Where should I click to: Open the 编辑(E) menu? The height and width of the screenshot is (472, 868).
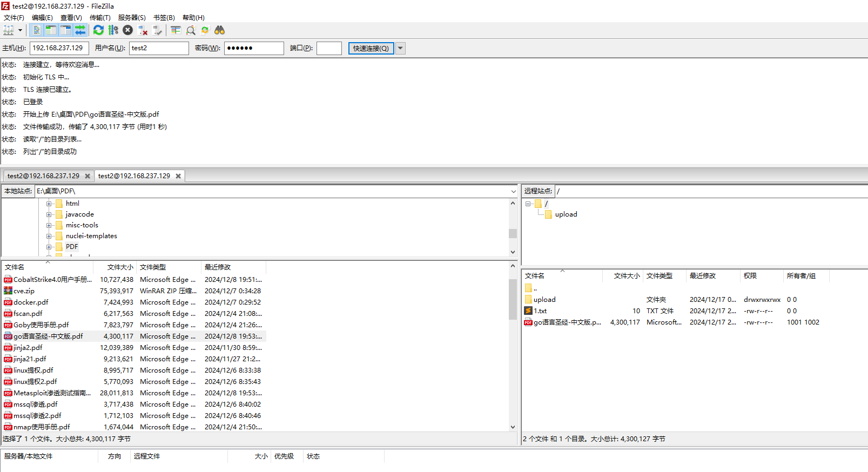click(42, 17)
